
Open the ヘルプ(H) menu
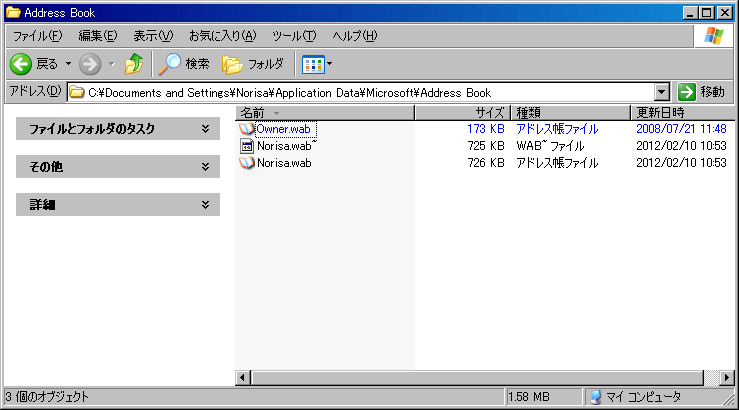tap(354, 36)
